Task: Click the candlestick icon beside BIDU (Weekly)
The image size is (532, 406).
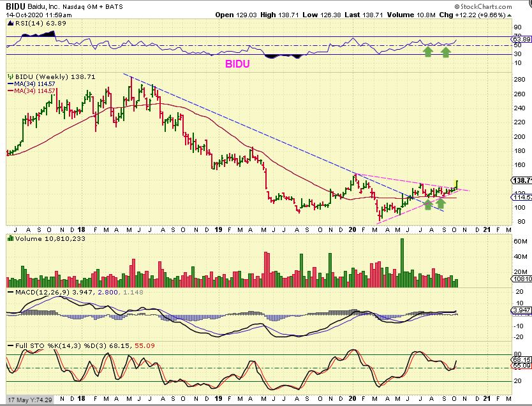Action: click(10, 76)
